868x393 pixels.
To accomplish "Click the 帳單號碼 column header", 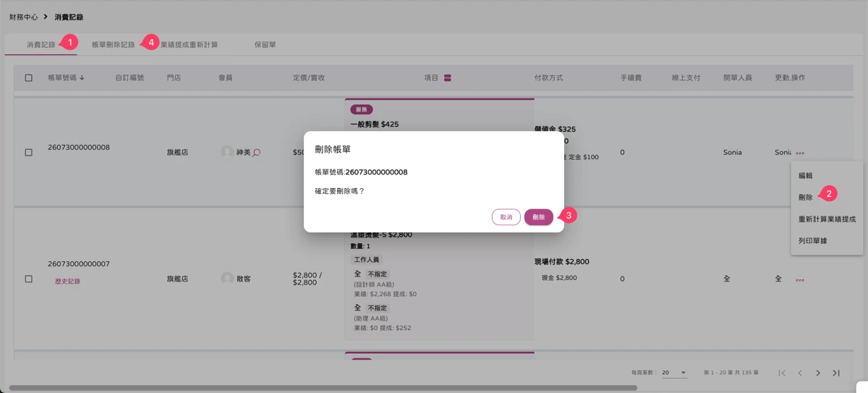I will coord(62,77).
